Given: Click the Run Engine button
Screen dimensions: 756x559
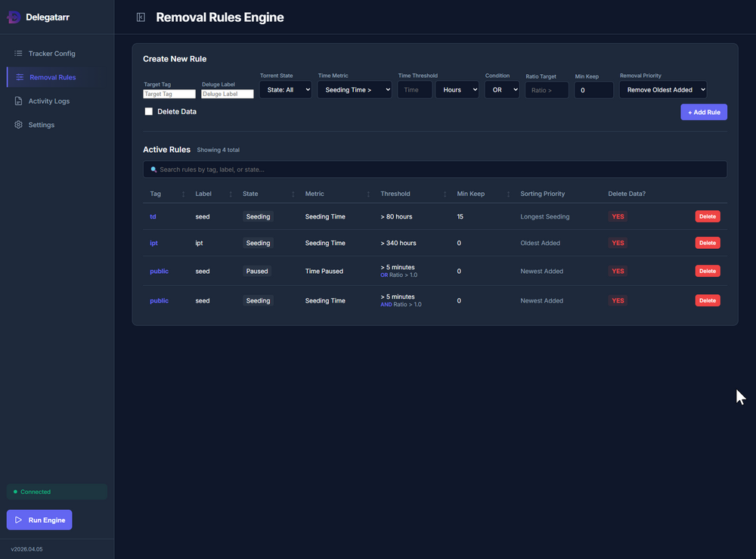Looking at the screenshot, I should tap(39, 520).
